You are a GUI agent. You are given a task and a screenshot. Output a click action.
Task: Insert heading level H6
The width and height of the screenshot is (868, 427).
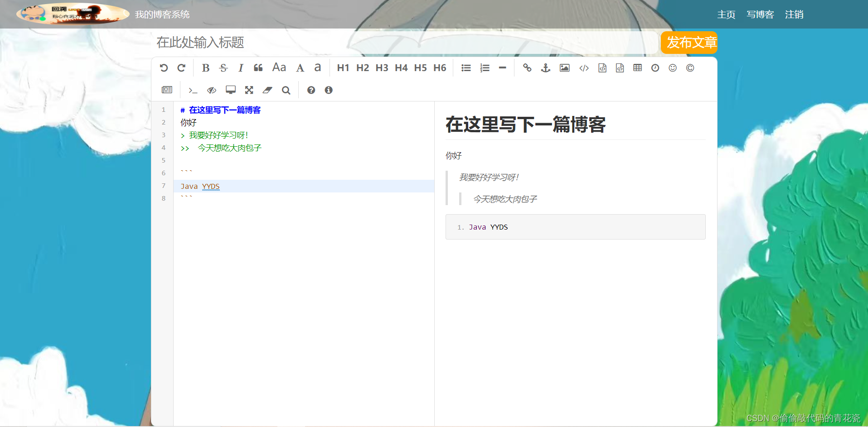[440, 68]
